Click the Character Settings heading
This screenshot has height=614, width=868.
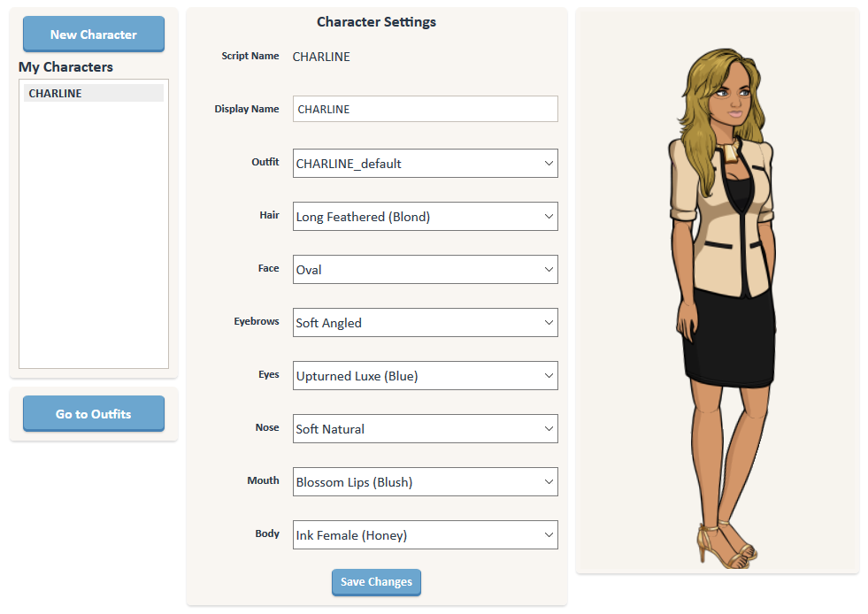coord(376,21)
